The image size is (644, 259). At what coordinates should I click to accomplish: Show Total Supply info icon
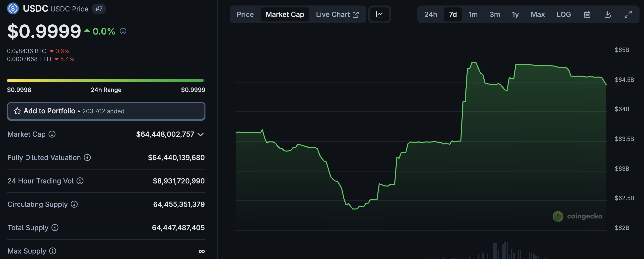tap(55, 228)
